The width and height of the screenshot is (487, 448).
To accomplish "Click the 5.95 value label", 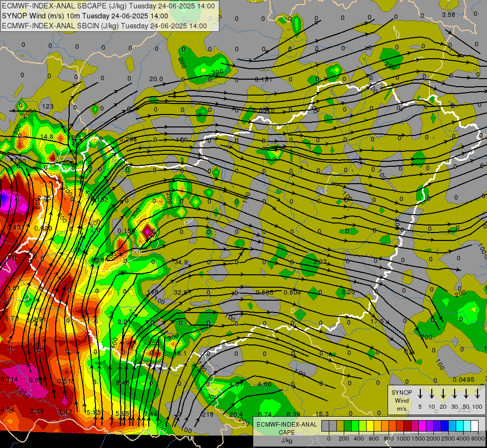I will click(x=122, y=414).
